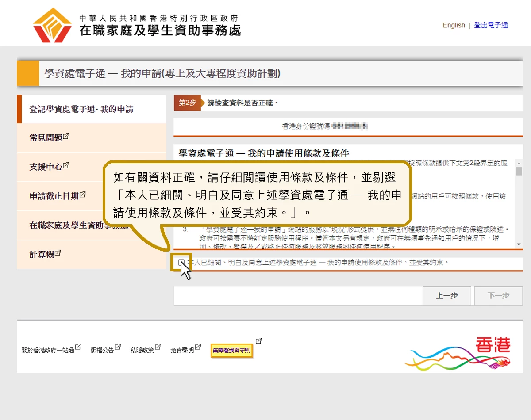The height and width of the screenshot is (420, 531).
Task: Click external-link icon beside 關於香港政府一站通
Action: tap(78, 347)
